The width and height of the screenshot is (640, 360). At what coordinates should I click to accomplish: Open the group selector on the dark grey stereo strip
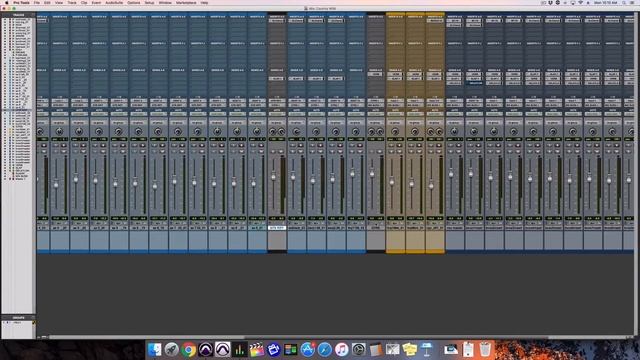[376, 122]
